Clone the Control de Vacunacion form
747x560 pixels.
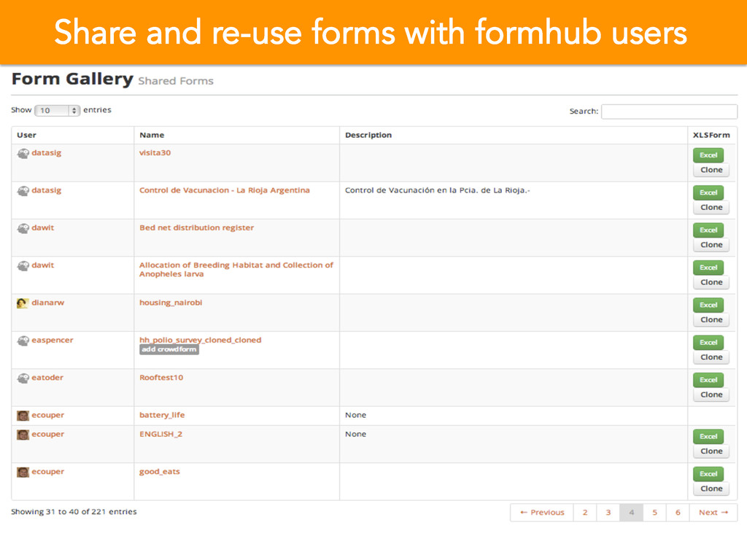coord(711,208)
